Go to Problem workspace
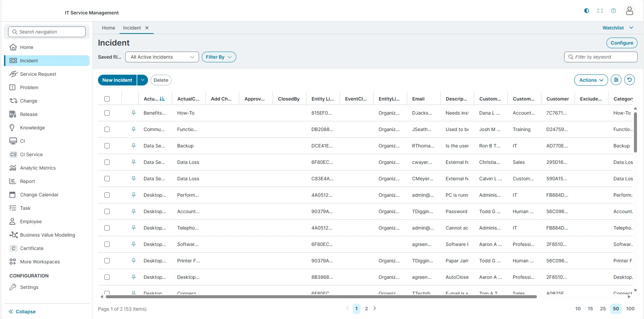The width and height of the screenshot is (644, 319). click(47, 87)
